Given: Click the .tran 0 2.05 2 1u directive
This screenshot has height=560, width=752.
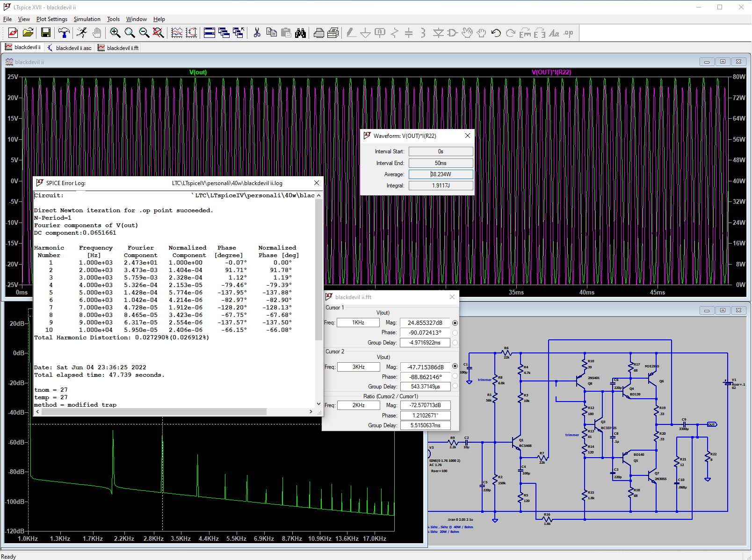Looking at the screenshot, I should (460, 519).
